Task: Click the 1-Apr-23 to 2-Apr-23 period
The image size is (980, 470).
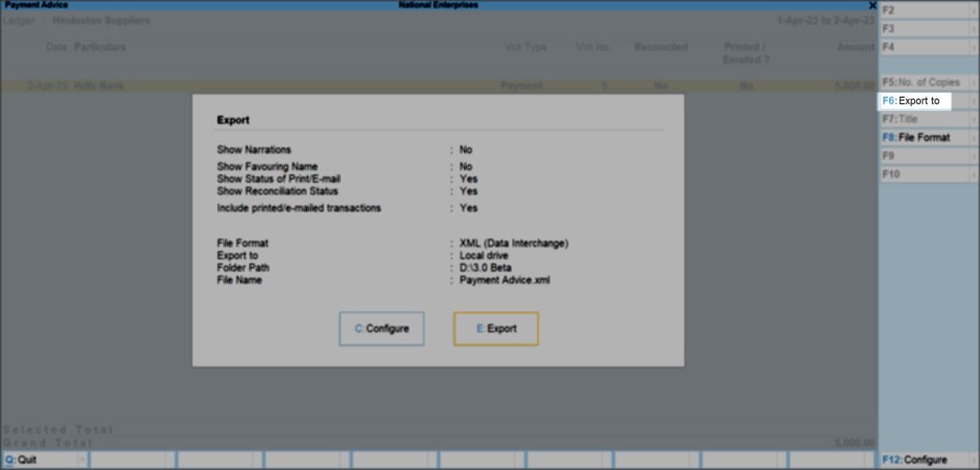Action: (826, 21)
